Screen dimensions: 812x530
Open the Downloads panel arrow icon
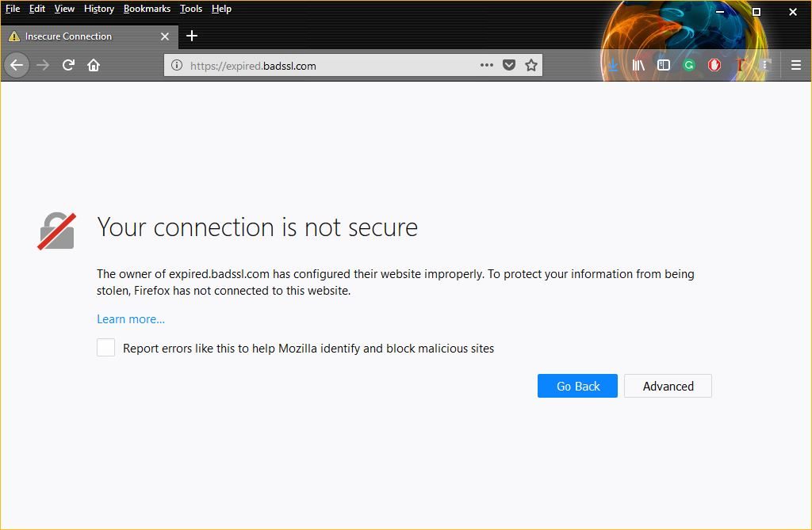(x=612, y=65)
